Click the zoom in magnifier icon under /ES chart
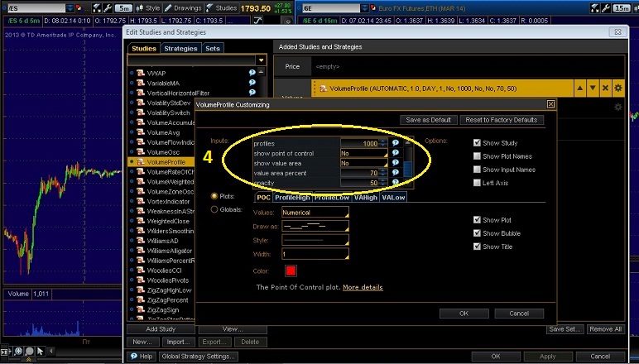Screen dimensions: 639x364 click(x=18, y=351)
